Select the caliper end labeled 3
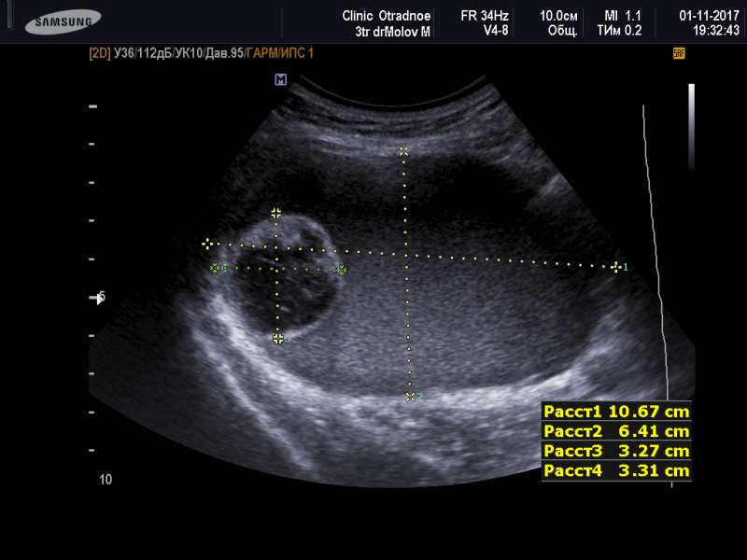 (x=278, y=339)
